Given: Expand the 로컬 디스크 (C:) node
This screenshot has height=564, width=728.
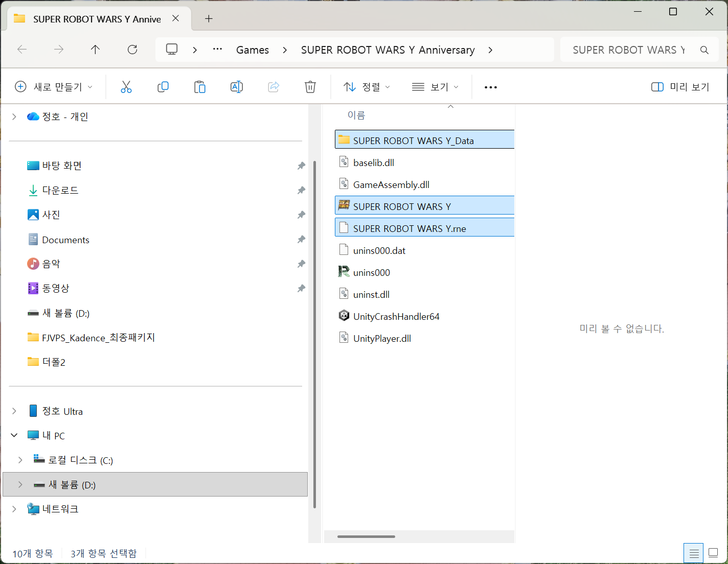Looking at the screenshot, I should pyautogui.click(x=20, y=460).
